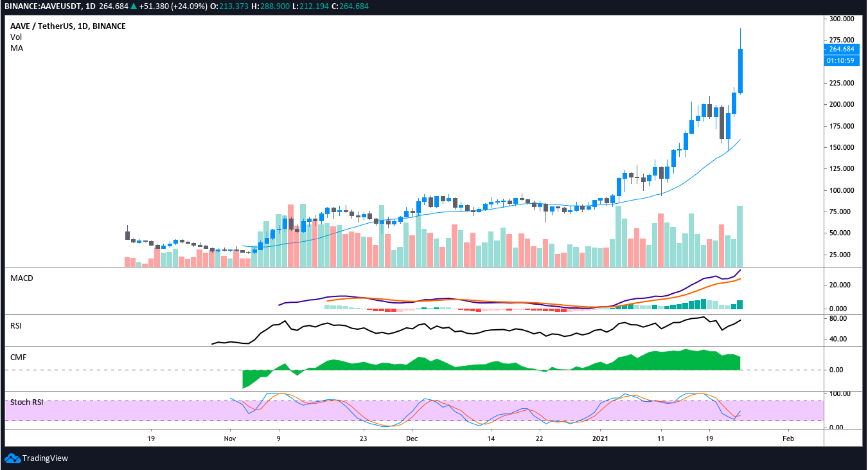The height and width of the screenshot is (470, 868).
Task: Click the 2021 date label on time axis
Action: 600,438
